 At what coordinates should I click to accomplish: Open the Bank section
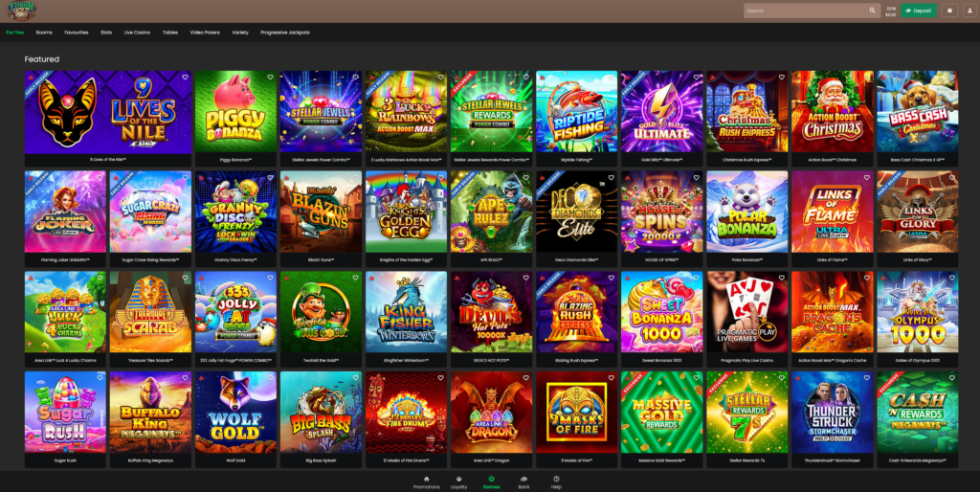523,482
